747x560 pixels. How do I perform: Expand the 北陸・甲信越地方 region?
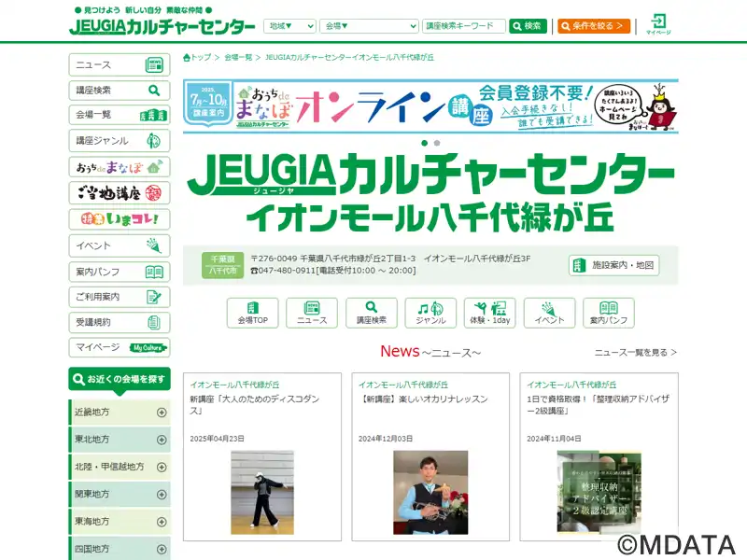(120, 467)
